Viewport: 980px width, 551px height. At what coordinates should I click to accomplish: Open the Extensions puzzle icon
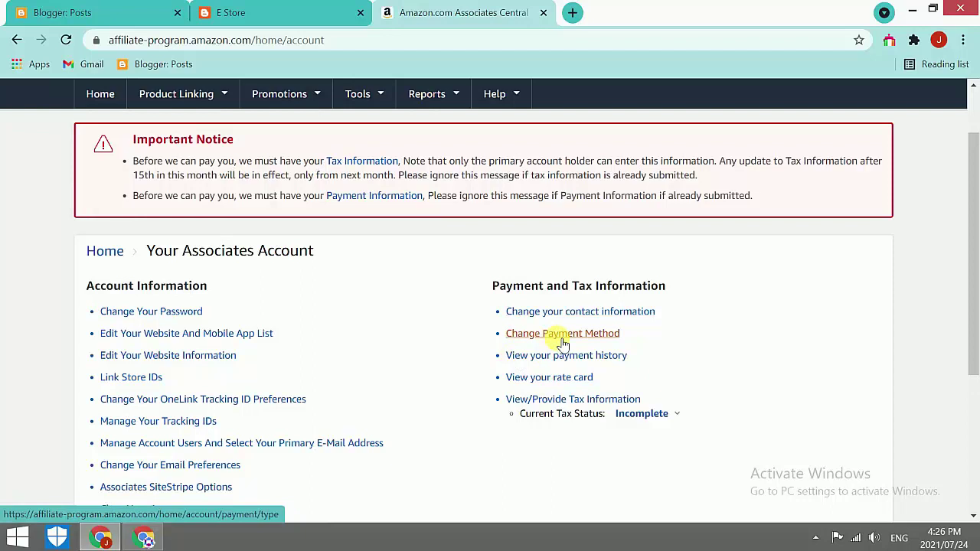[914, 40]
